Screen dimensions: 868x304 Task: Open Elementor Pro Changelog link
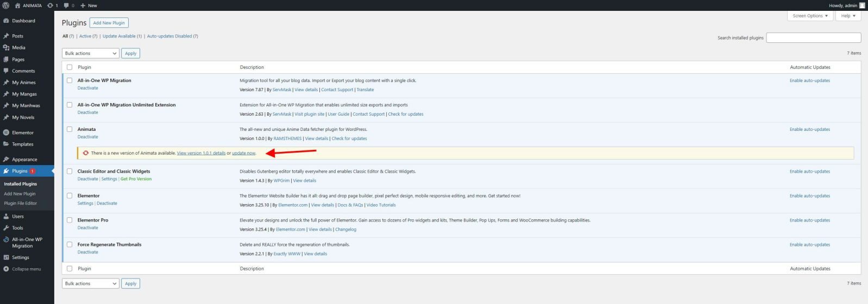pos(346,230)
